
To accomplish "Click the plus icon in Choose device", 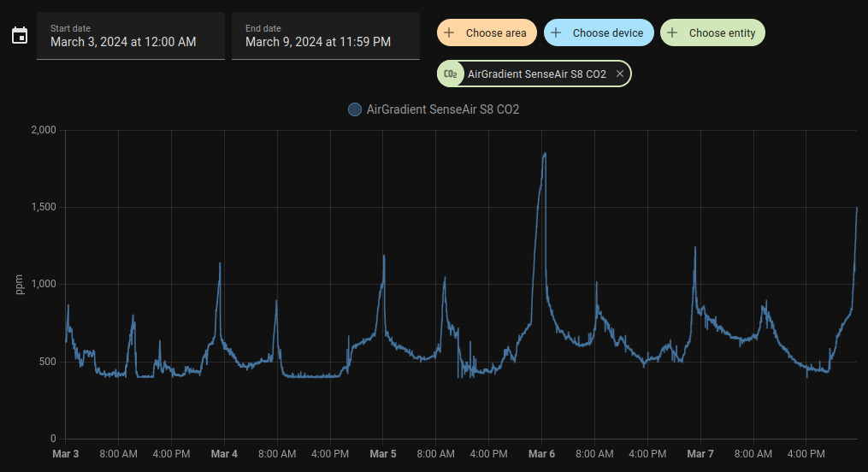I will click(556, 33).
